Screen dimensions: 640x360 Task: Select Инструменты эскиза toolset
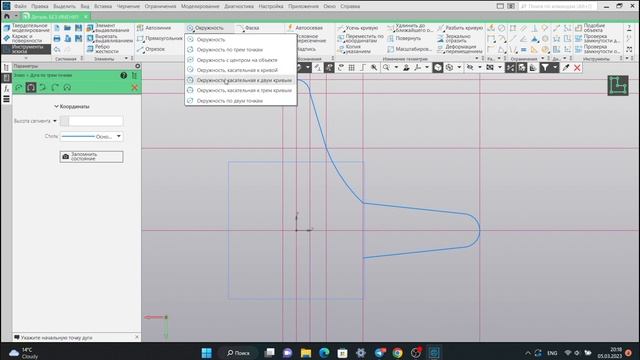(26, 49)
